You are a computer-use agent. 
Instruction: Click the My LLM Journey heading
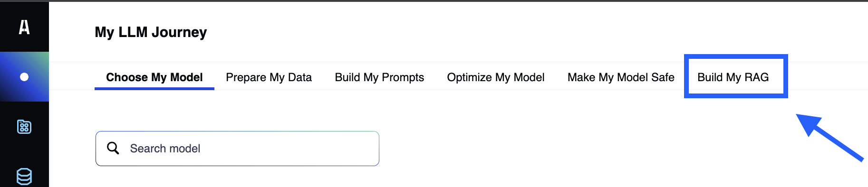151,32
